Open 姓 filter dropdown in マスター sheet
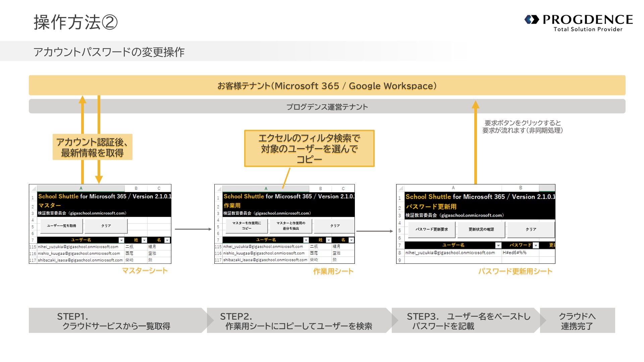Viewport: 644px width, 362px height. (x=144, y=240)
